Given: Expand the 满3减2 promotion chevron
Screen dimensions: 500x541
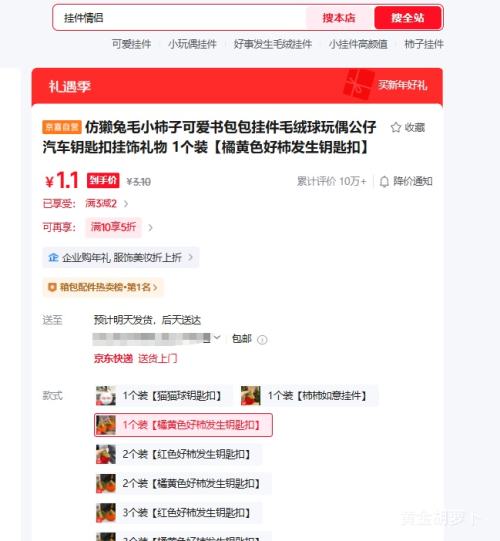Looking at the screenshot, I should tap(126, 204).
